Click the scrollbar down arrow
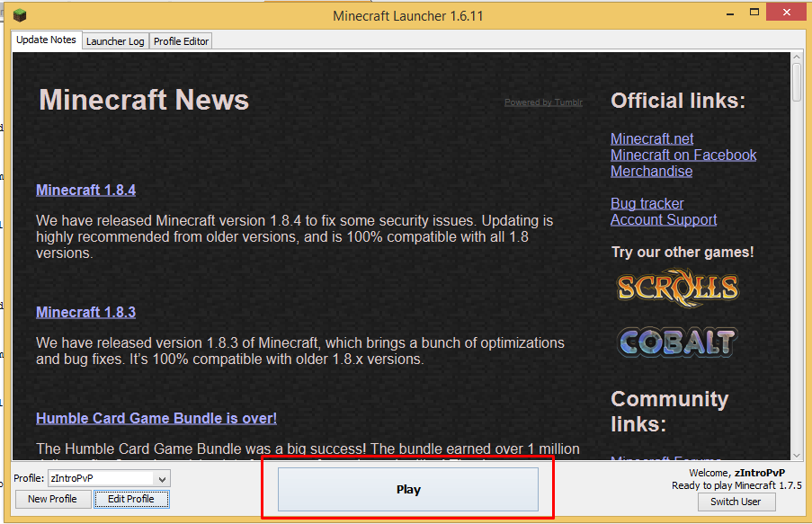Viewport: 812px width, 524px height. pyautogui.click(x=797, y=456)
